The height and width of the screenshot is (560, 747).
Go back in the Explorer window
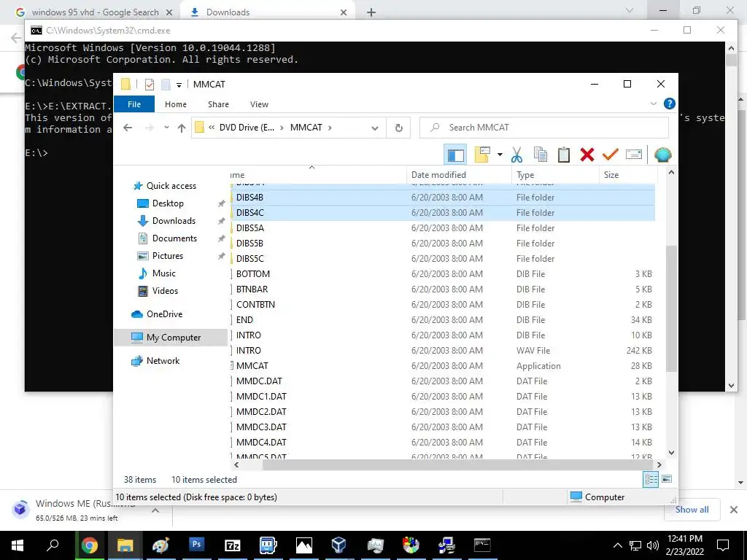[x=127, y=128]
